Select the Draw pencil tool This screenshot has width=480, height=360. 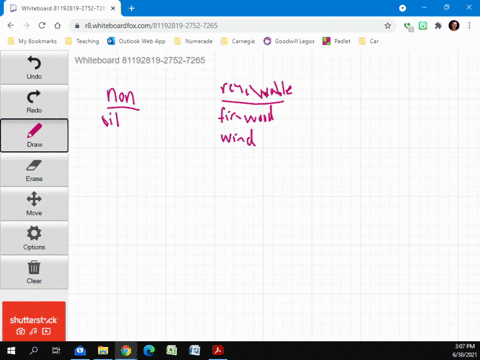click(34, 136)
